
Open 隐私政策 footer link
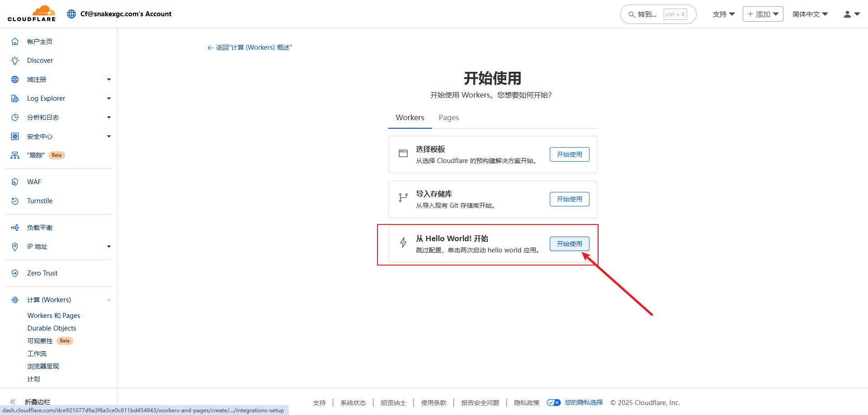527,403
